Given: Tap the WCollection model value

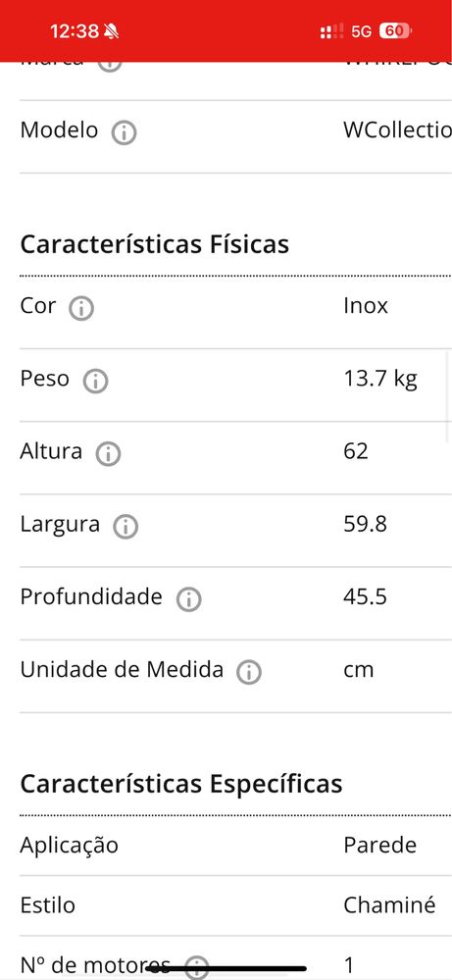Looking at the screenshot, I should pos(397,130).
